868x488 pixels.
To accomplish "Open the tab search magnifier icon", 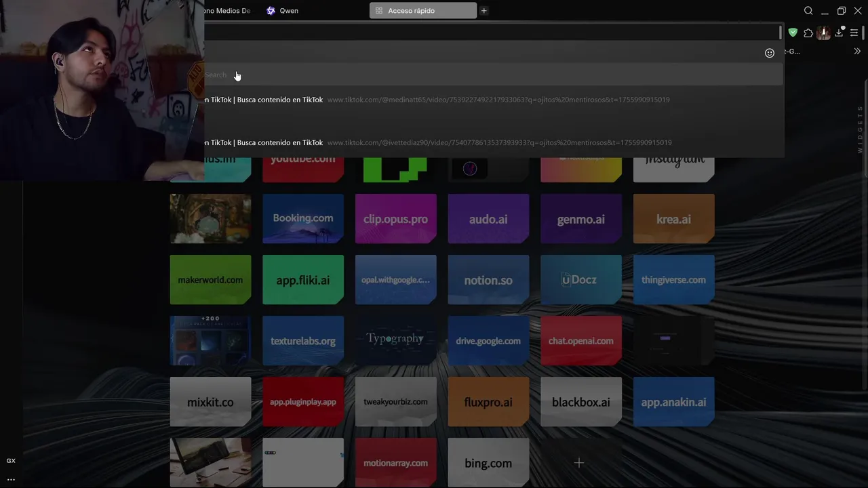I will (x=808, y=11).
